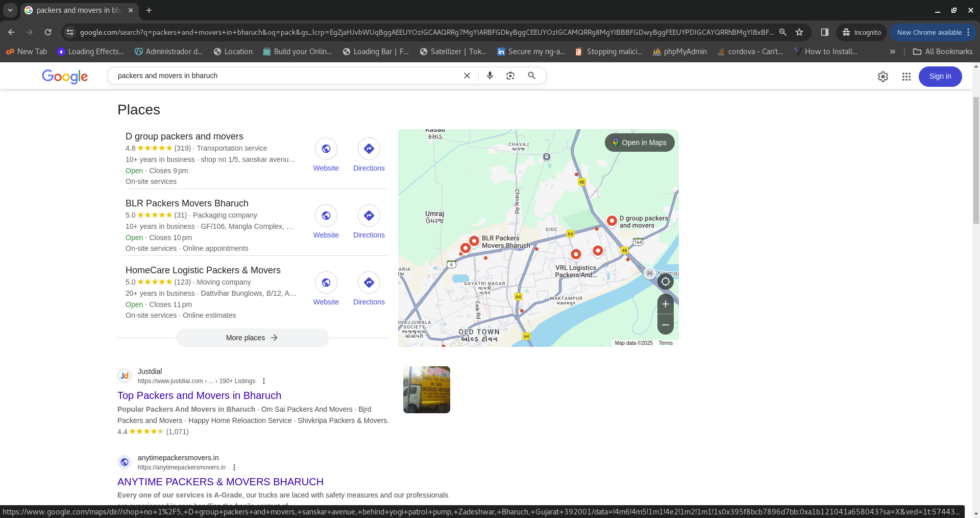980x518 pixels.
Task: Open Google quick settings gear
Action: (883, 77)
